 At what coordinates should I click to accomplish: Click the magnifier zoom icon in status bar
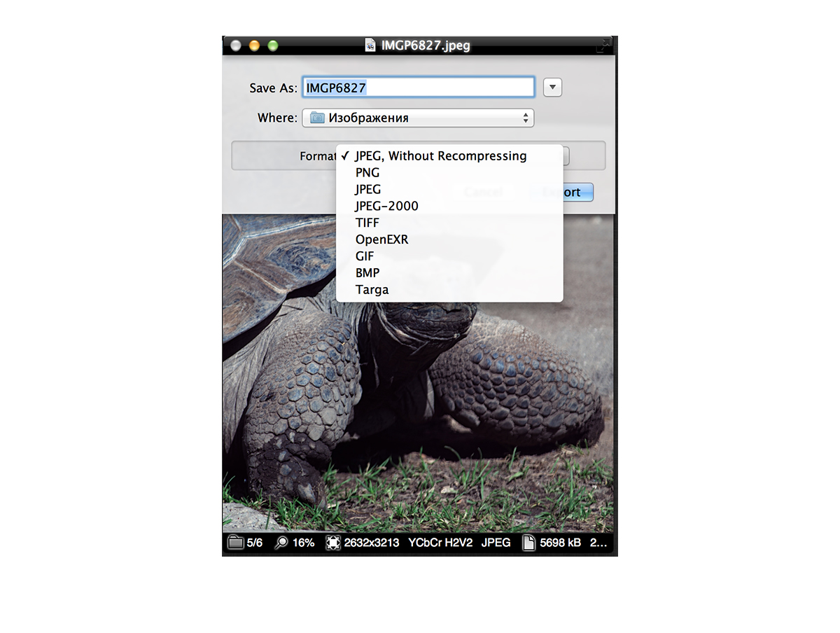pos(281,543)
